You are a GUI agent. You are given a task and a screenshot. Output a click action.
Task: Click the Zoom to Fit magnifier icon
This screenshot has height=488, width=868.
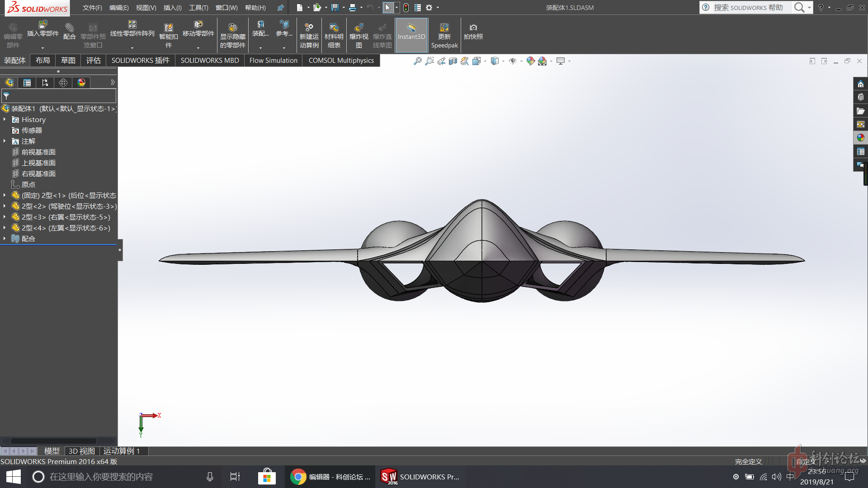point(417,61)
